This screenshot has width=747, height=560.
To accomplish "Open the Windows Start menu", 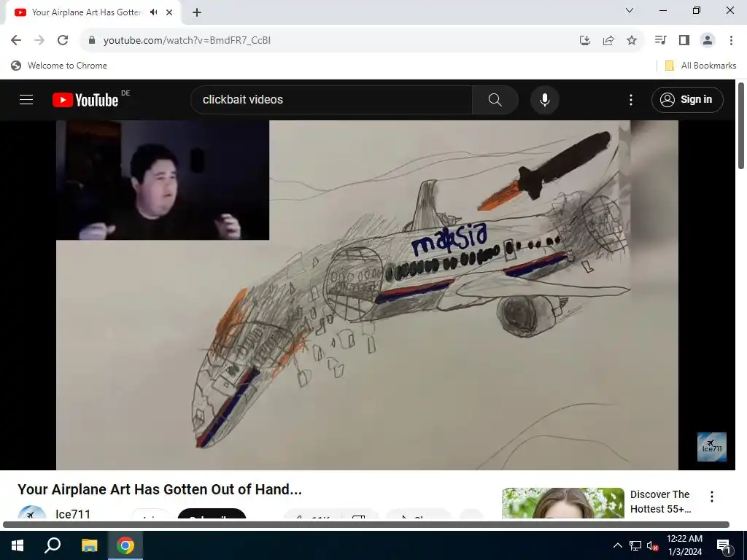I will (18, 545).
